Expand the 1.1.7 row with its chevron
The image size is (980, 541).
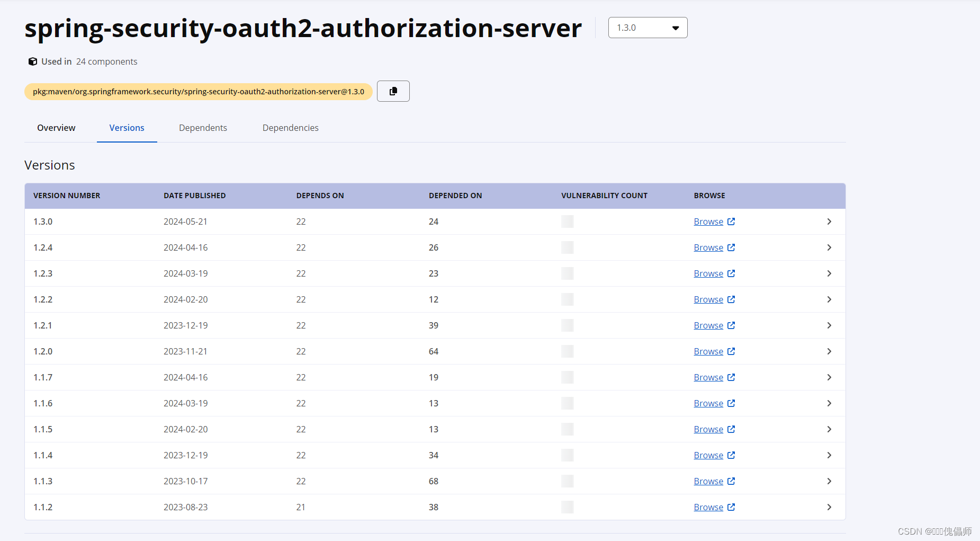pyautogui.click(x=829, y=377)
